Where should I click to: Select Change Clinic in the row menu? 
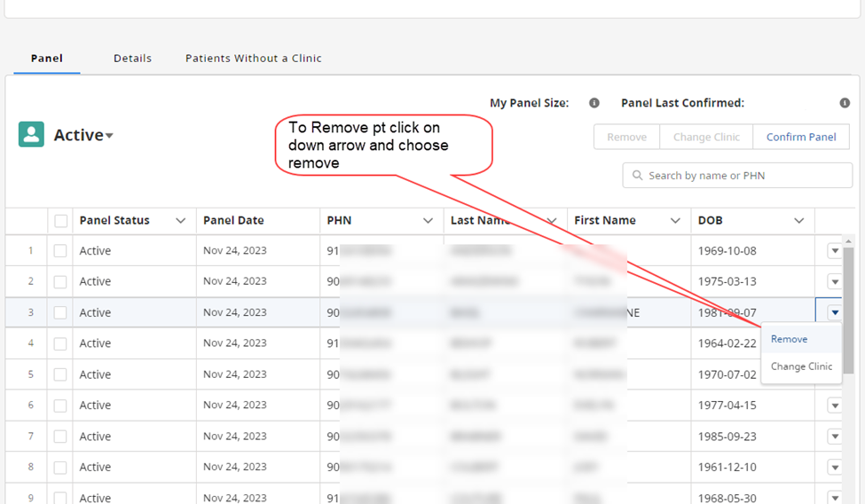801,366
